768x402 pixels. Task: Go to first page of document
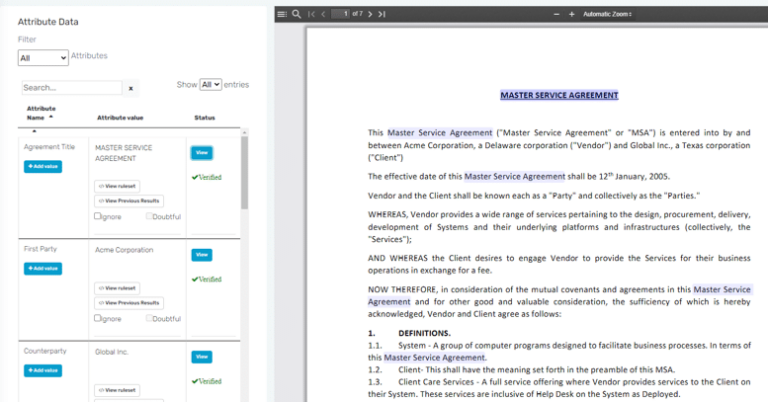pos(311,14)
